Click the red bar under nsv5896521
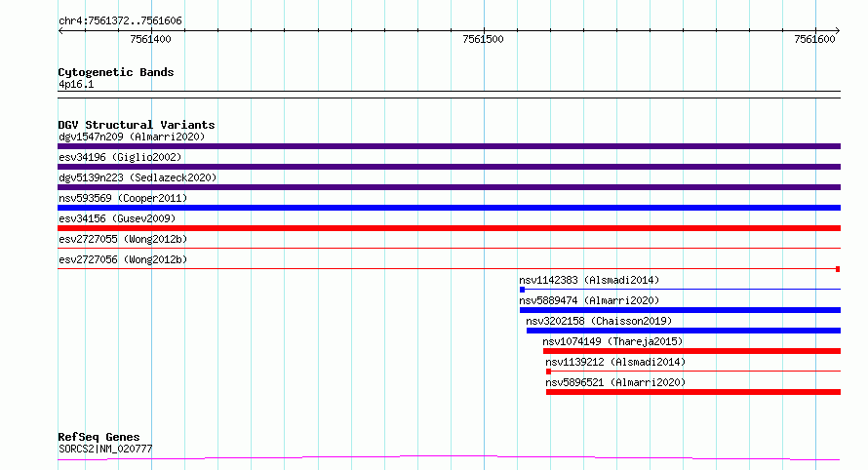Viewport: 868px width, 470px height. click(x=693, y=392)
